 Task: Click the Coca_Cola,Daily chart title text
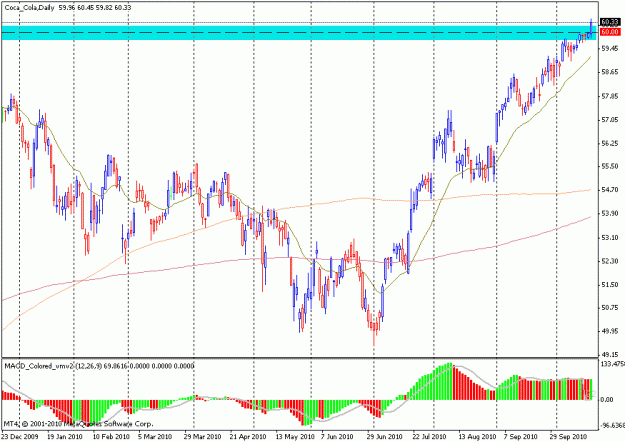pyautogui.click(x=29, y=8)
